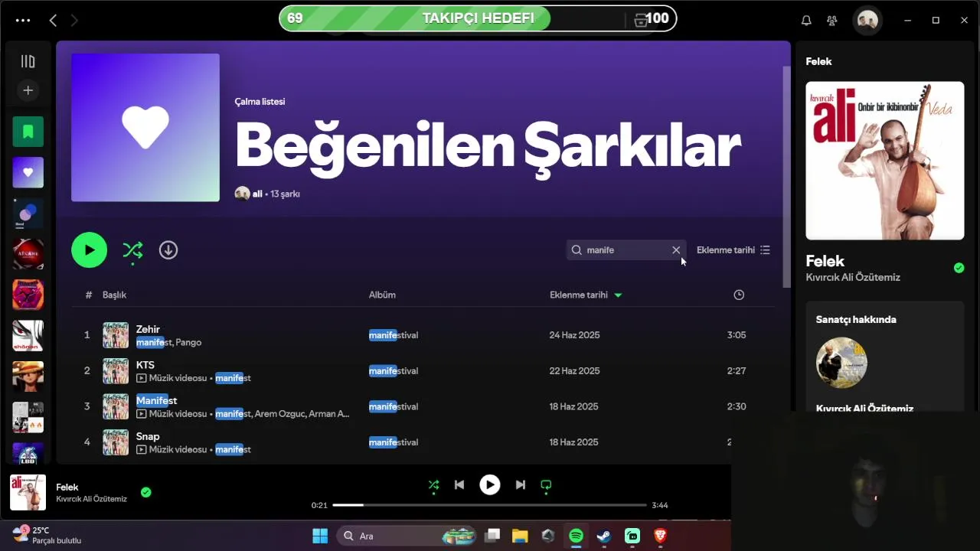The image size is (980, 551).
Task: Open the notifications bell
Action: pos(806,21)
